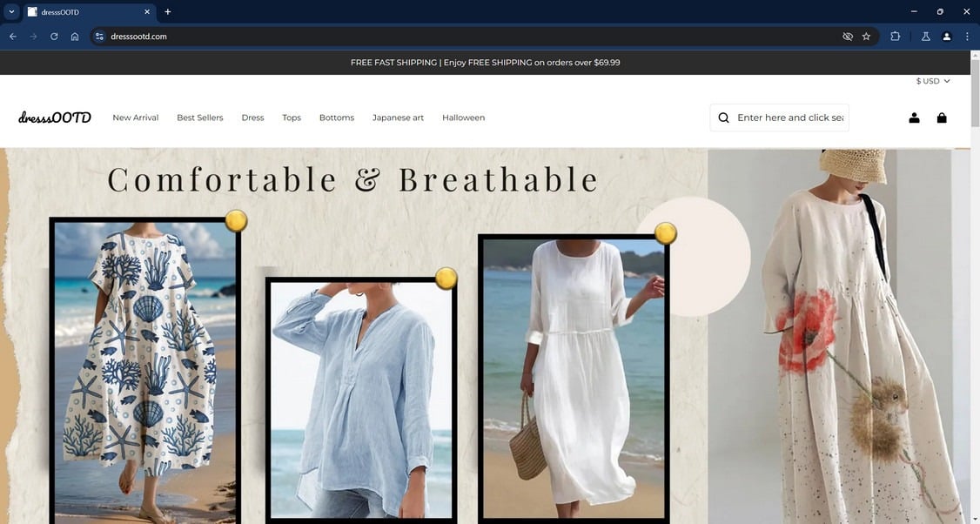
Task: Open the Tops category menu
Action: pos(292,118)
